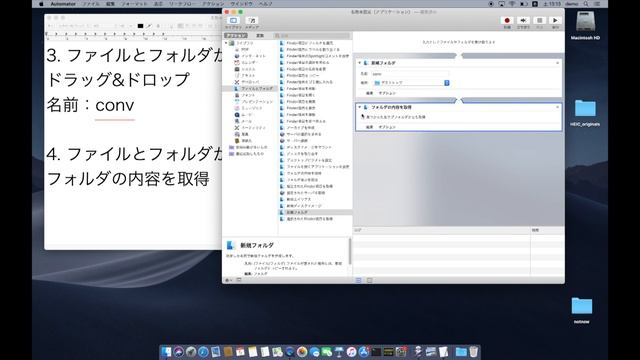The image size is (640, 360).
Task: Select インターネット category icon
Action: [237, 56]
